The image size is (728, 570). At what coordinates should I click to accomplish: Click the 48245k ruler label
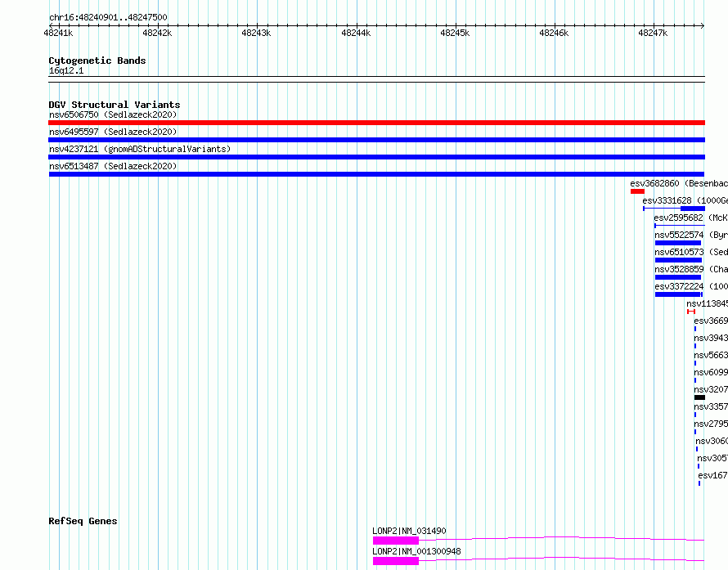point(455,33)
